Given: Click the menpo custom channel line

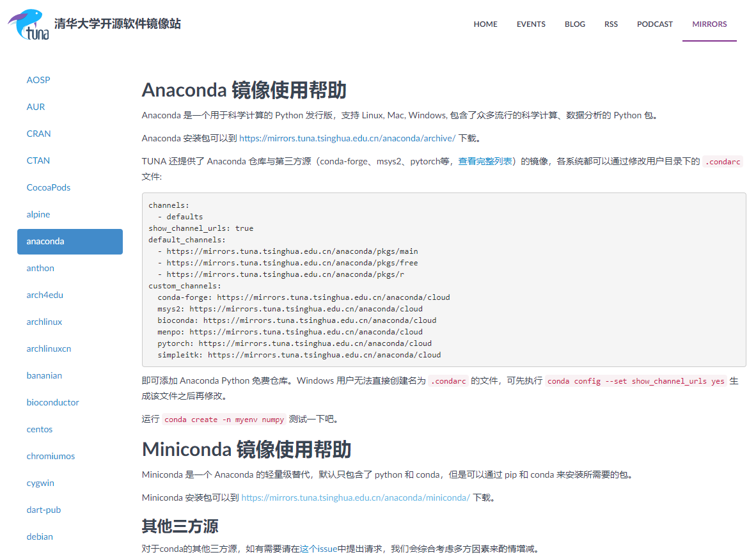Looking at the screenshot, I should click(290, 333).
